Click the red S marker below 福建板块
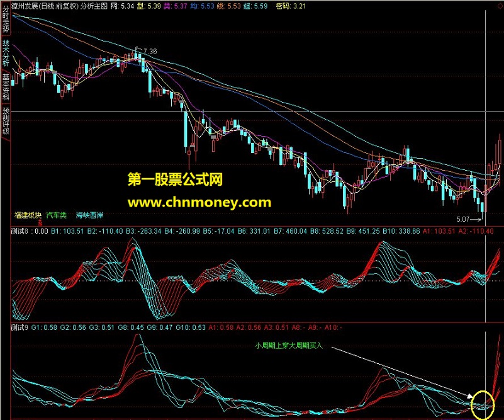 pyautogui.click(x=40, y=223)
